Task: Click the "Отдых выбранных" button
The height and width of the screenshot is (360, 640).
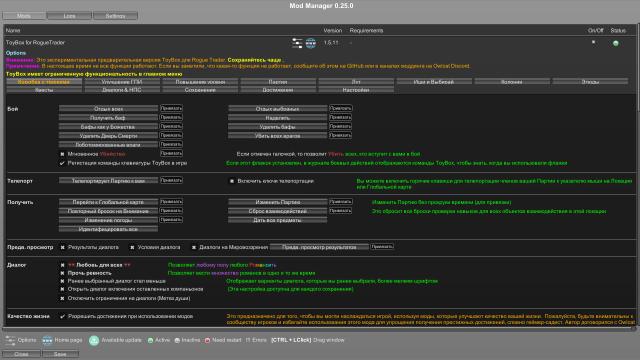Action: [278, 109]
